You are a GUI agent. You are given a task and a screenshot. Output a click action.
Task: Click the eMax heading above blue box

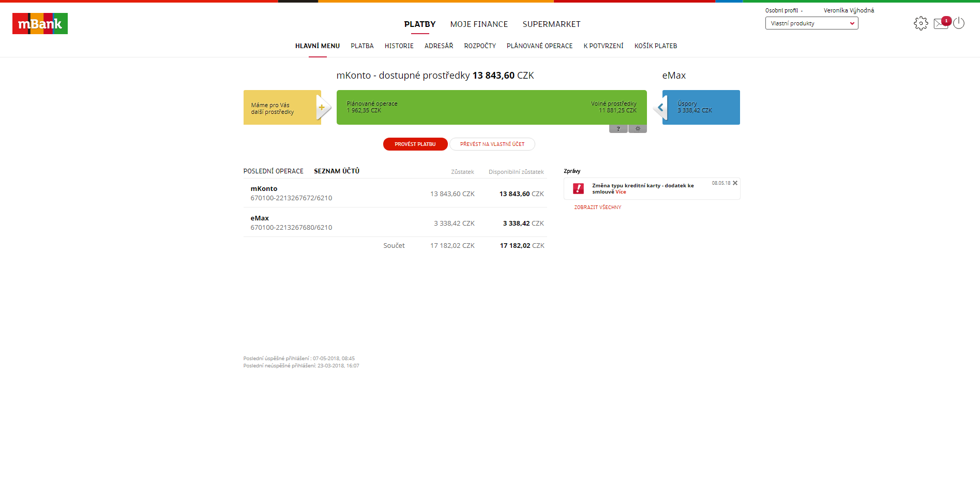pyautogui.click(x=674, y=76)
